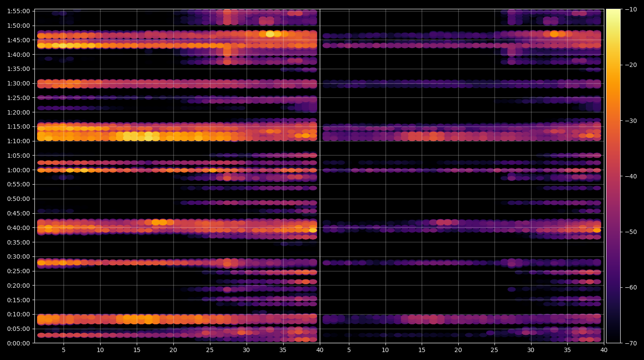The image size is (644, 360).
Task: Pick the −40 colorbar tick label
Action: tap(631, 176)
